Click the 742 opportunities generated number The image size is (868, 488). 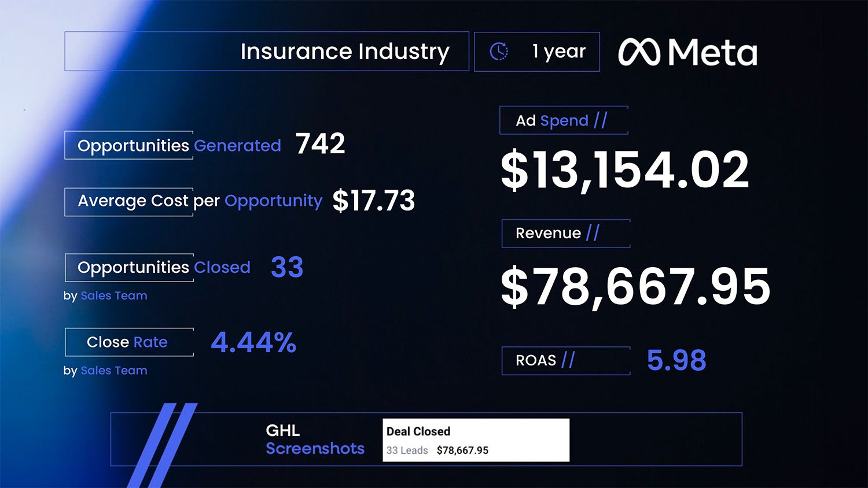(320, 144)
